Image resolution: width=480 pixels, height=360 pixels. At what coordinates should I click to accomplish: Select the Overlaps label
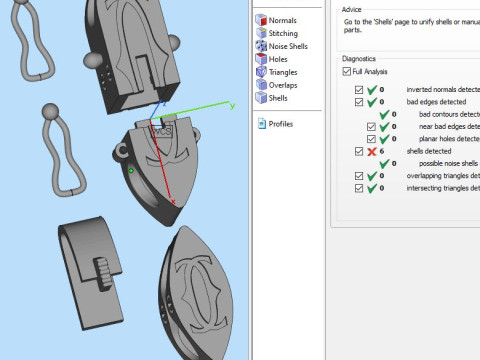[x=283, y=85]
